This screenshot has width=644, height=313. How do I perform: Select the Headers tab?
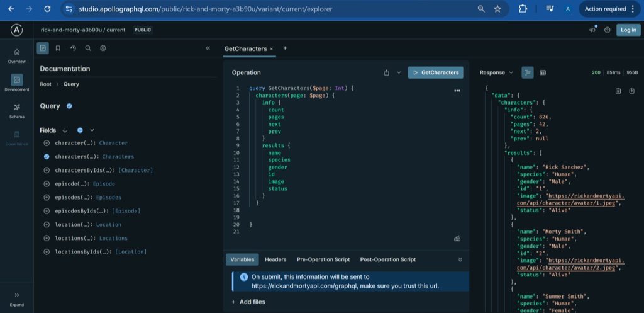275,259
